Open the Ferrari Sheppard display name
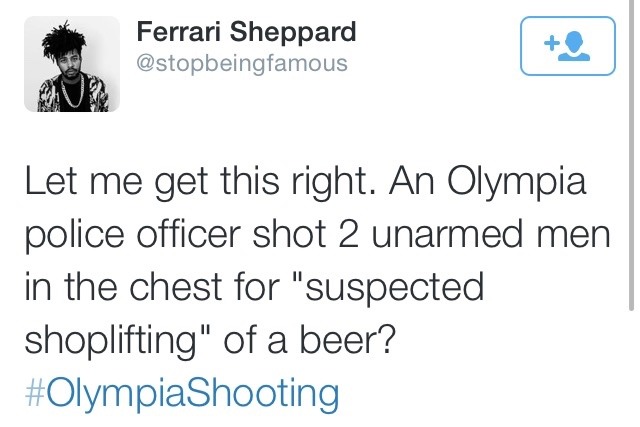Image resolution: width=640 pixels, height=427 pixels. 245,32
